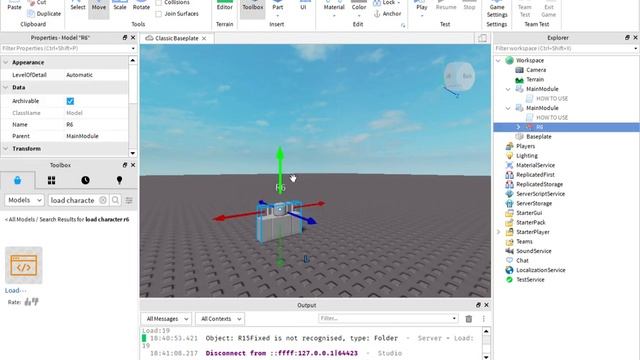Image resolution: width=640 pixels, height=360 pixels.
Task: Collapse the Appearance property section
Action: click(6, 62)
